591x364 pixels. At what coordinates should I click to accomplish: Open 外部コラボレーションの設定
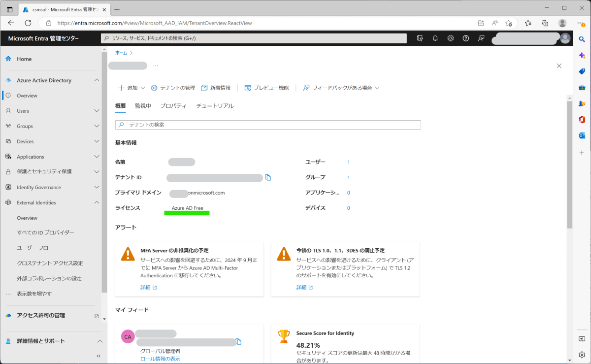click(x=49, y=278)
